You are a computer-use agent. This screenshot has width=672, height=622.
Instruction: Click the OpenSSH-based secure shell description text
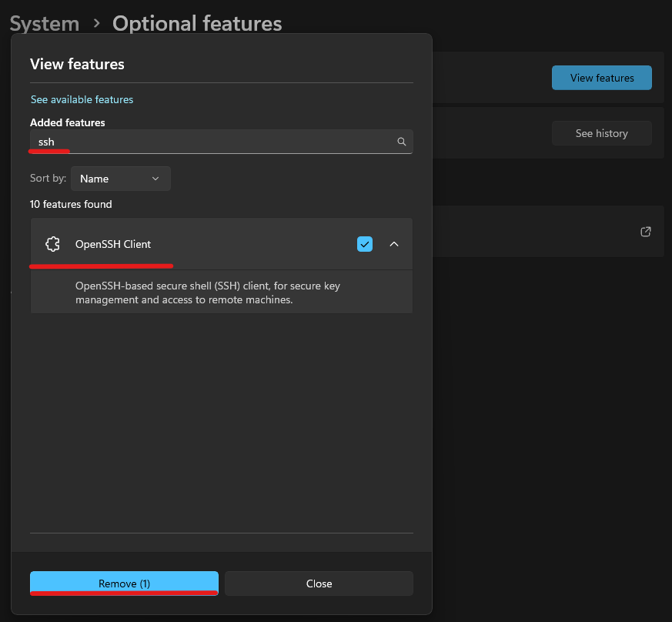click(208, 293)
